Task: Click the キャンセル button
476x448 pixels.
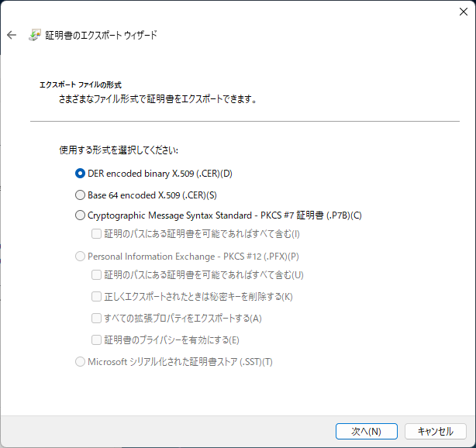Action: click(x=436, y=431)
